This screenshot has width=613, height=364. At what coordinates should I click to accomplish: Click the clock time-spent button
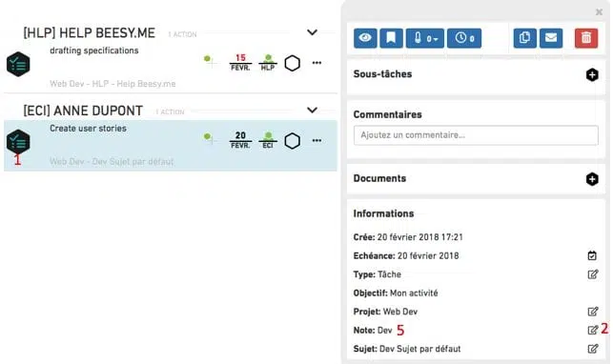coord(464,38)
